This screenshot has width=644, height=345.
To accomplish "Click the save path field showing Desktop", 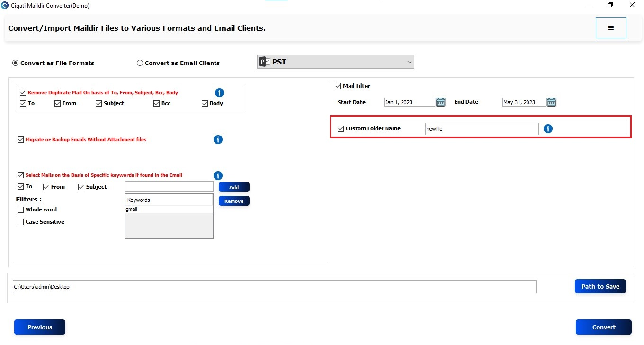I will [x=275, y=287].
